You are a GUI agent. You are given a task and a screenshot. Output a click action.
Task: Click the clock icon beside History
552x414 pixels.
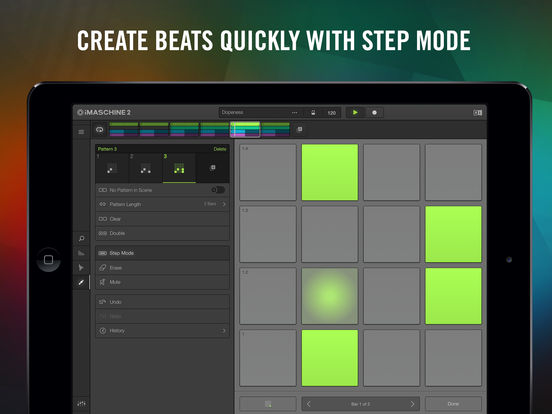tap(103, 331)
